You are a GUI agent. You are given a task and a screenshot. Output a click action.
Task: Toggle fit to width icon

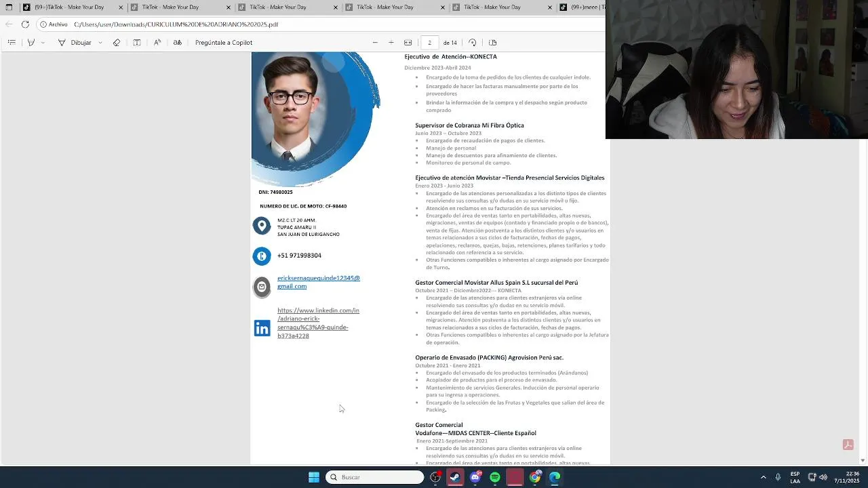[x=408, y=42]
